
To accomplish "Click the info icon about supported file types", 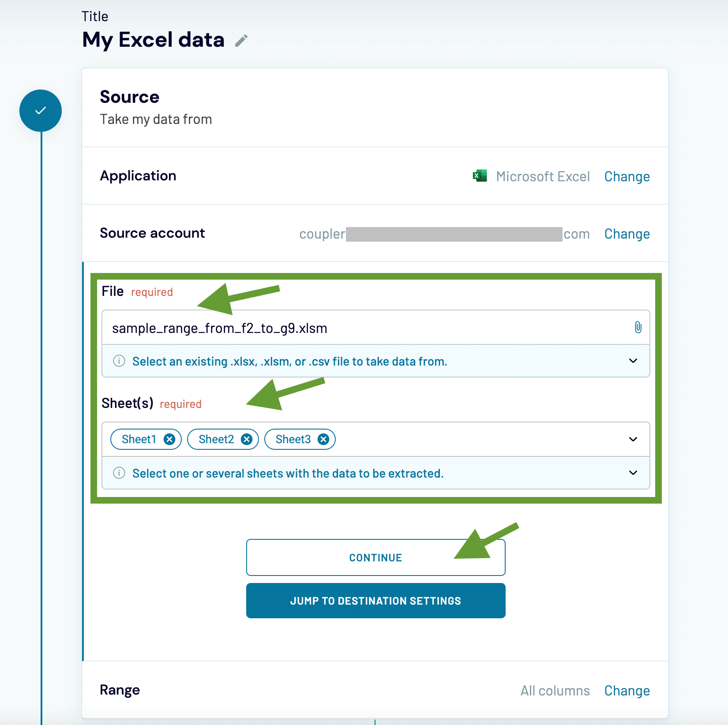I will (119, 361).
